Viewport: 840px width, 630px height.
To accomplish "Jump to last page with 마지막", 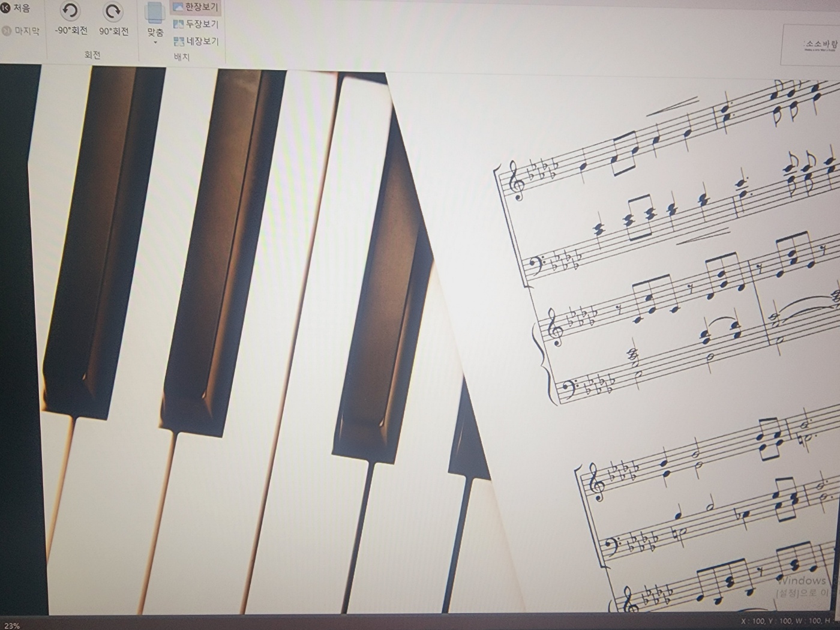I will (x=21, y=31).
